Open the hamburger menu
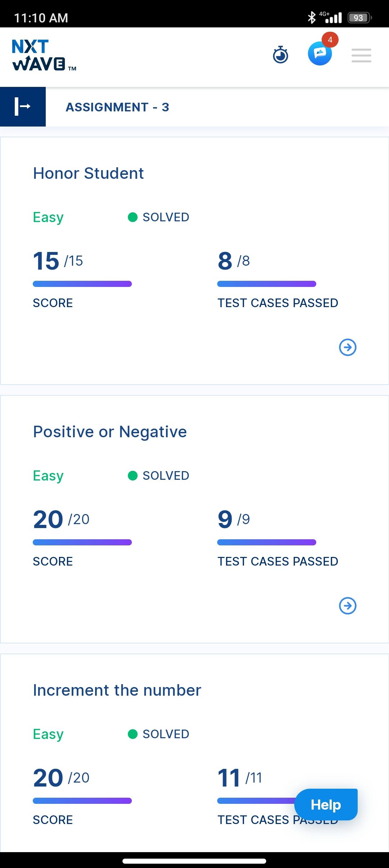Screen dimensions: 389x868 pyautogui.click(x=361, y=56)
